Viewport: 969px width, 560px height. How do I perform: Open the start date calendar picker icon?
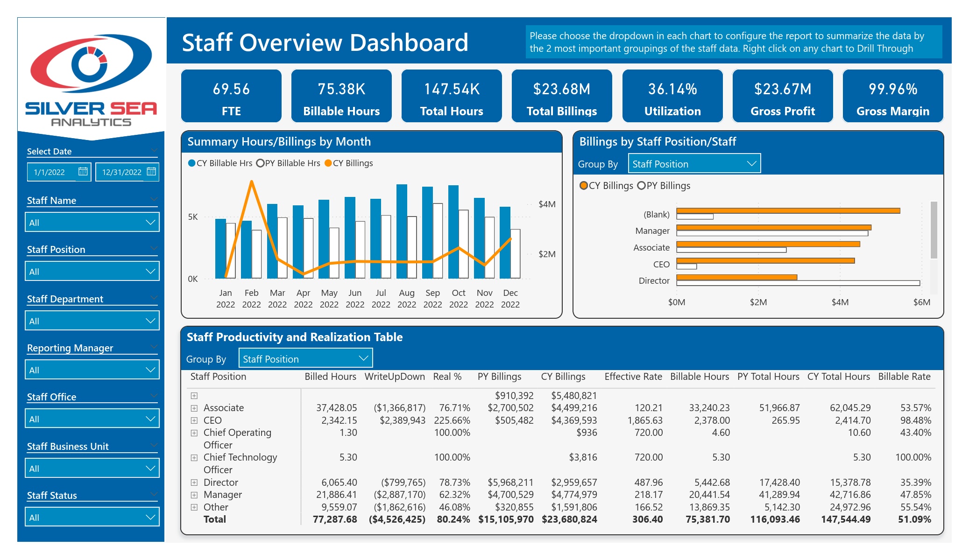[83, 171]
